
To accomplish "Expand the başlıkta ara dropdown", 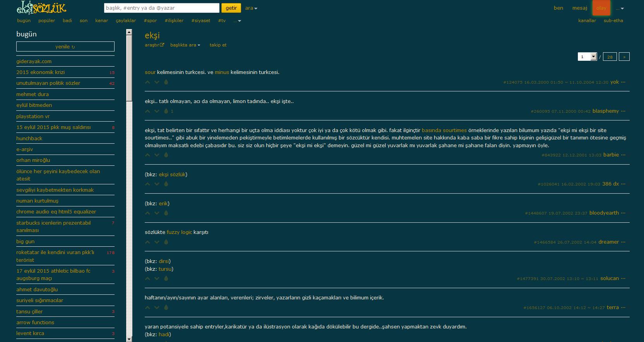I will pyautogui.click(x=185, y=45).
